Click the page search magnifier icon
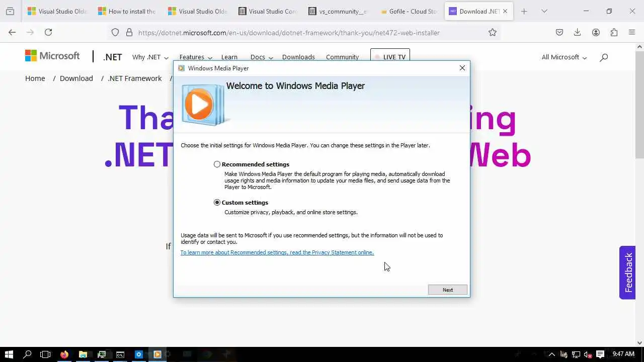 click(x=604, y=57)
